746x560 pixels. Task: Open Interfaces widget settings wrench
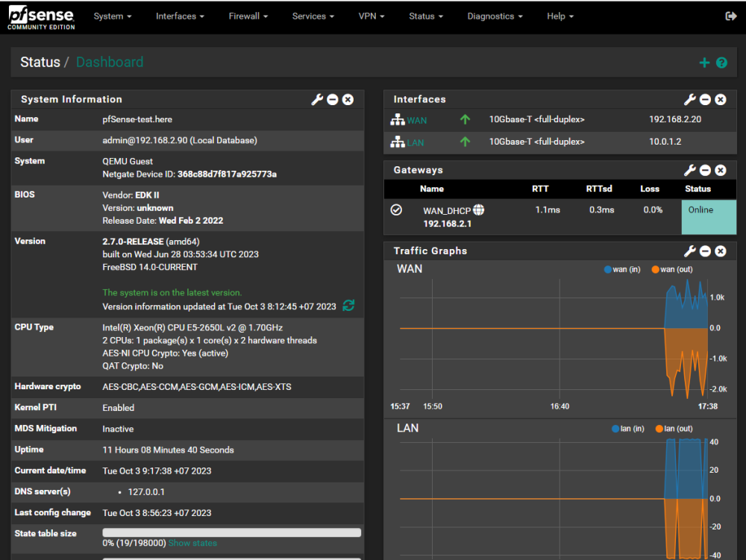coord(690,99)
